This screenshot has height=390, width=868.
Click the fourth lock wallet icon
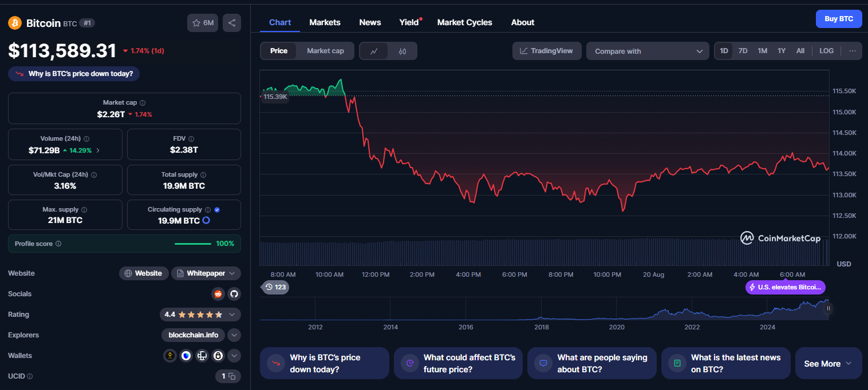click(x=218, y=356)
